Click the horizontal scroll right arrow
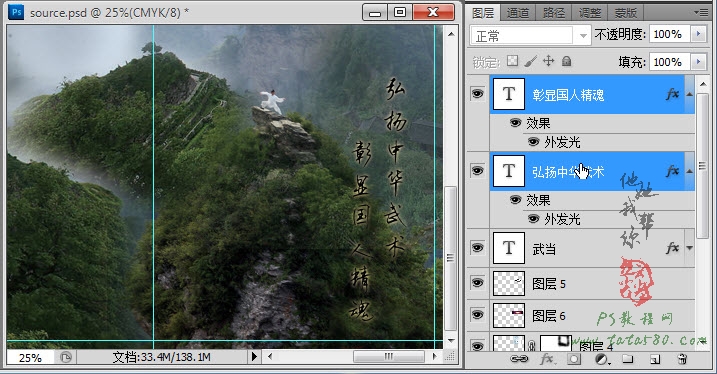The image size is (717, 374). click(434, 356)
